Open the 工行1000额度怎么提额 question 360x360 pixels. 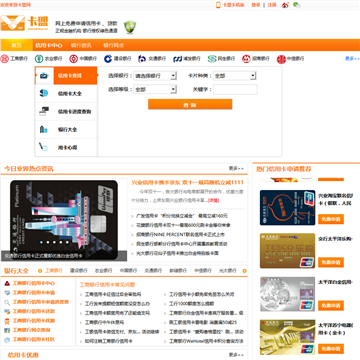pos(191,304)
